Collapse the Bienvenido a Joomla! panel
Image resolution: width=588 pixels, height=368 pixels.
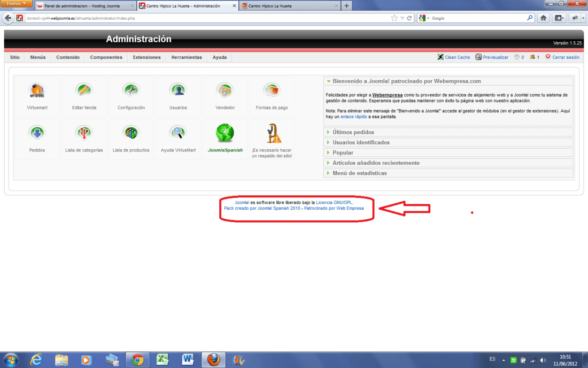click(x=329, y=81)
